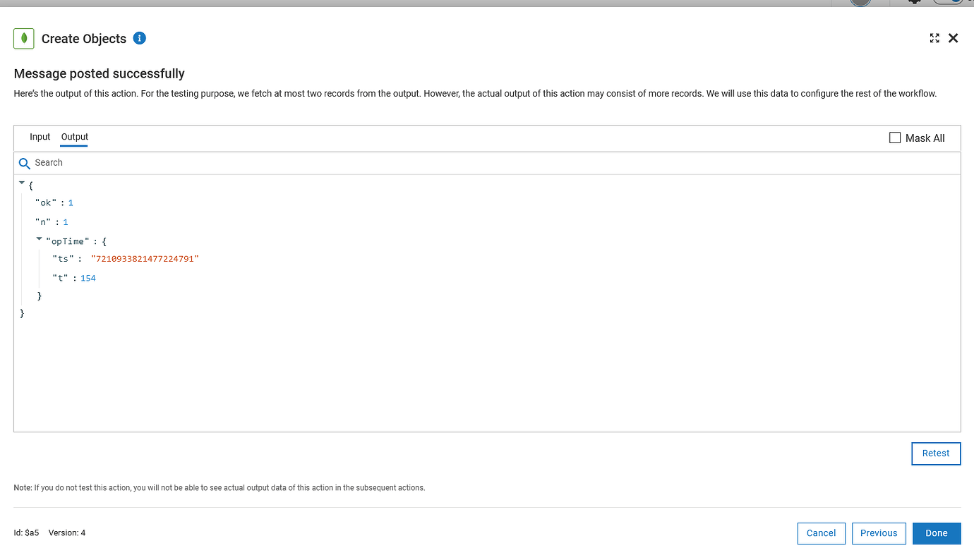This screenshot has height=560, width=974.
Task: Enable the Mask All checkbox
Action: click(895, 138)
